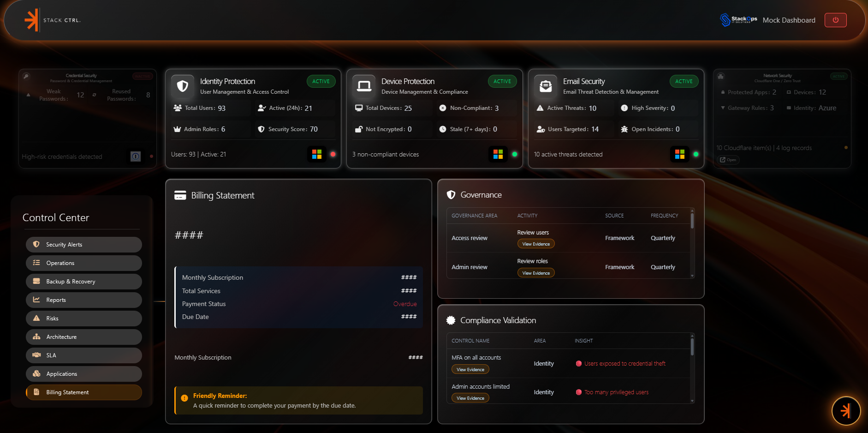The image size is (868, 433).
Task: Open Operations in Control Center
Action: coord(84,263)
